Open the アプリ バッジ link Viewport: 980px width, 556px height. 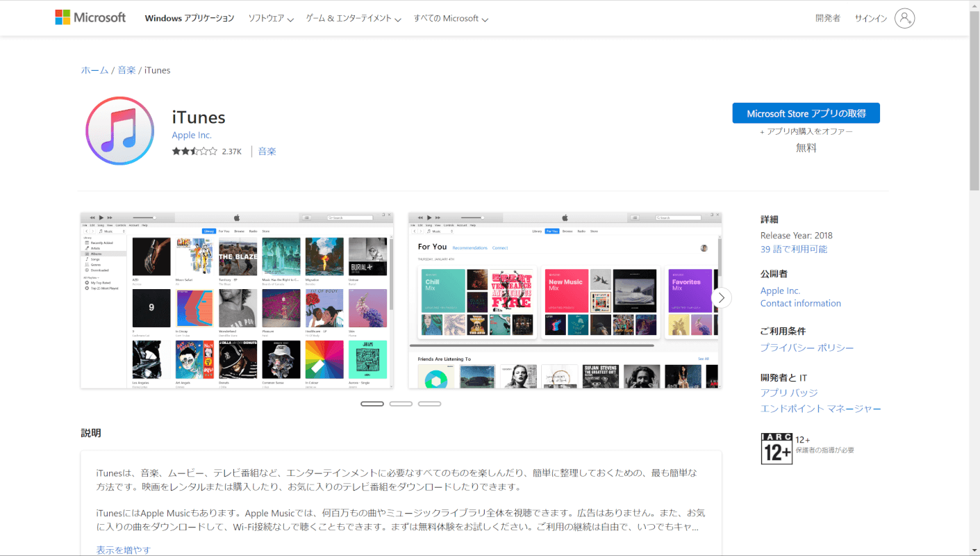click(x=789, y=393)
